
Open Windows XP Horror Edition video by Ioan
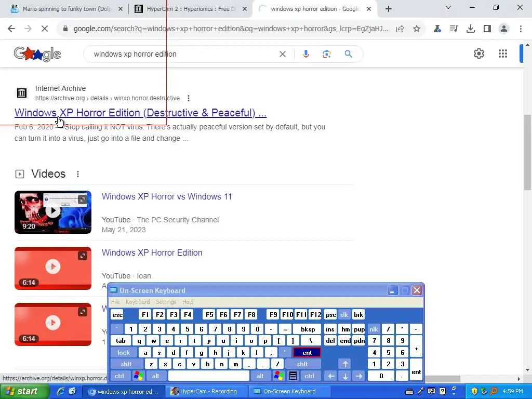pos(152,253)
